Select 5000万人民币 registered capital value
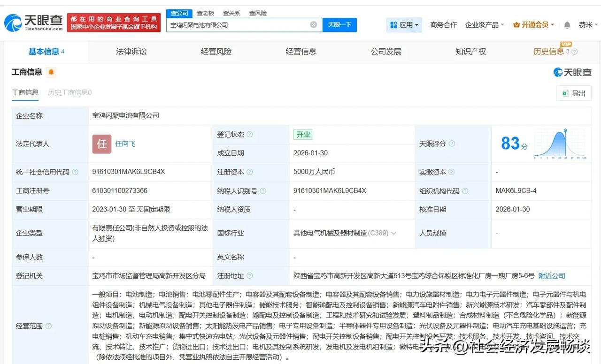This screenshot has height=364, width=601. [314, 172]
